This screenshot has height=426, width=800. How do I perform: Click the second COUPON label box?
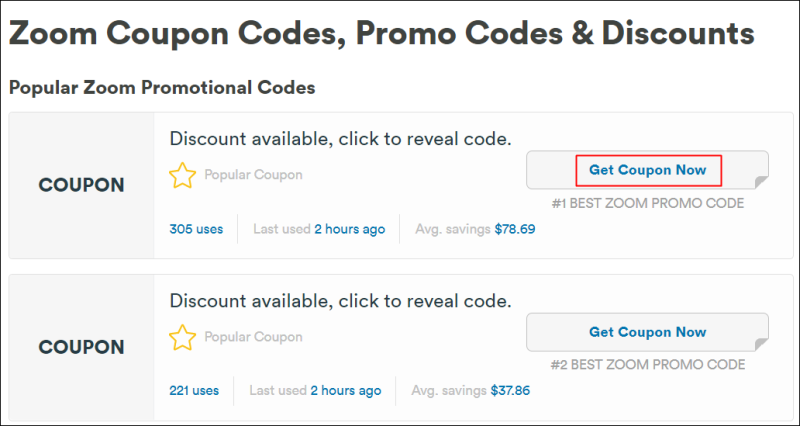click(x=81, y=347)
